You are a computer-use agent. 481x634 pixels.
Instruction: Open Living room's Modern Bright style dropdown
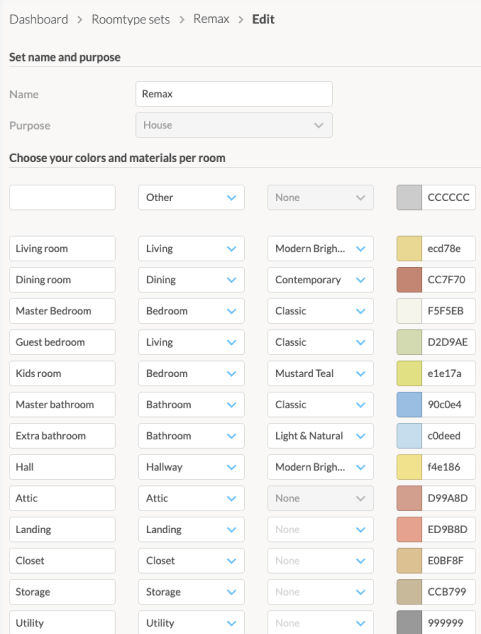tap(320, 249)
